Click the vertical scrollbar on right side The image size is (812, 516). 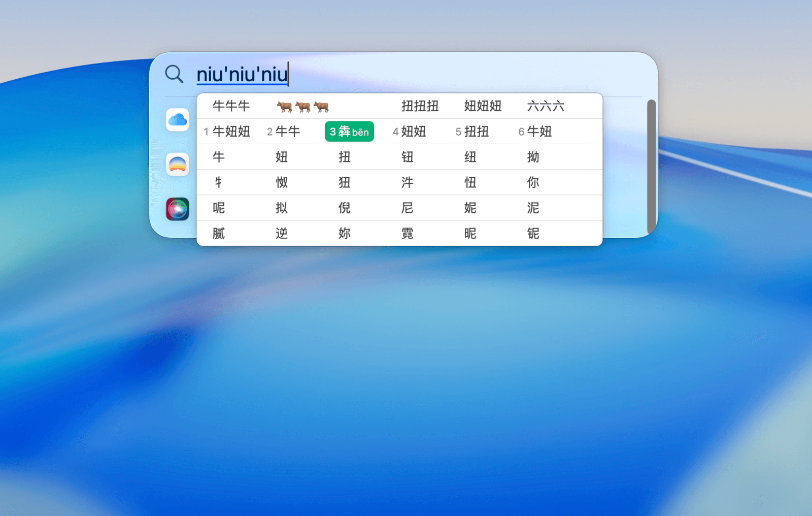tap(651, 167)
